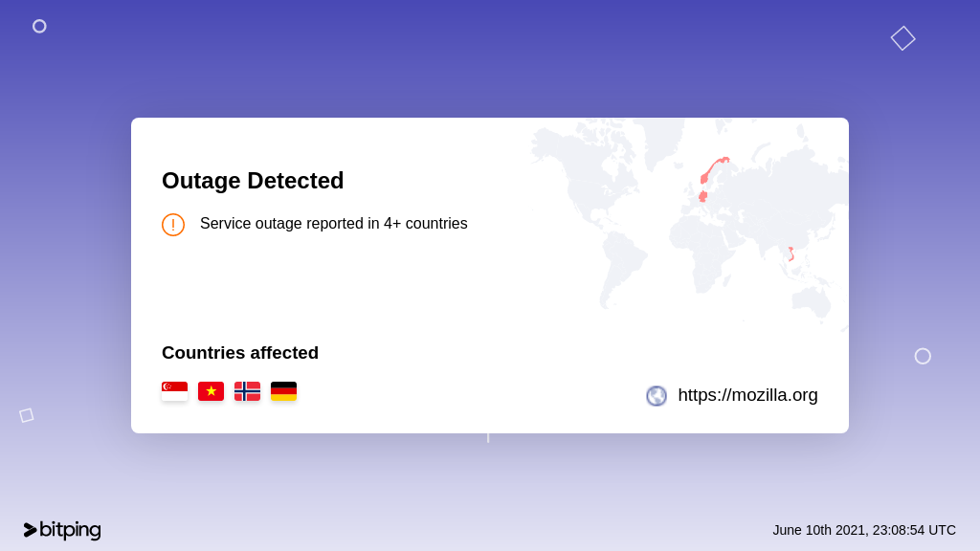Click the timestamp June 10th 2021
This screenshot has height=551, width=980.
[864, 530]
